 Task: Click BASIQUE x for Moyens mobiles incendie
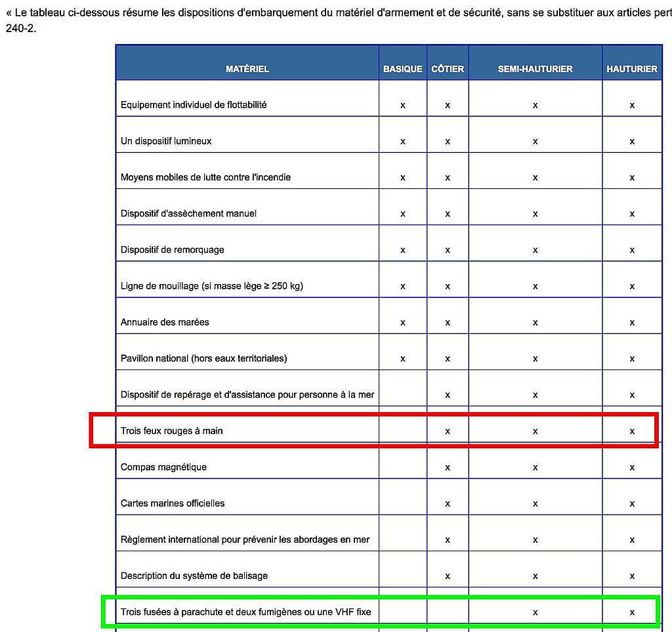coord(403,178)
